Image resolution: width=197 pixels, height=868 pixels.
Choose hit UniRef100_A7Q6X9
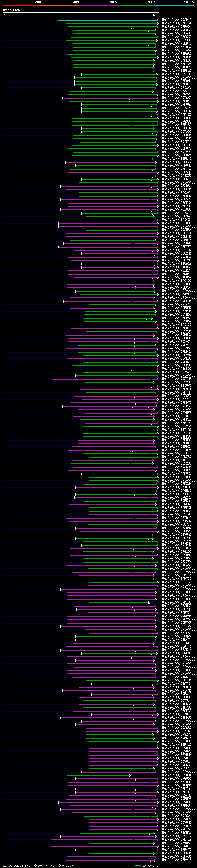click(176, 37)
